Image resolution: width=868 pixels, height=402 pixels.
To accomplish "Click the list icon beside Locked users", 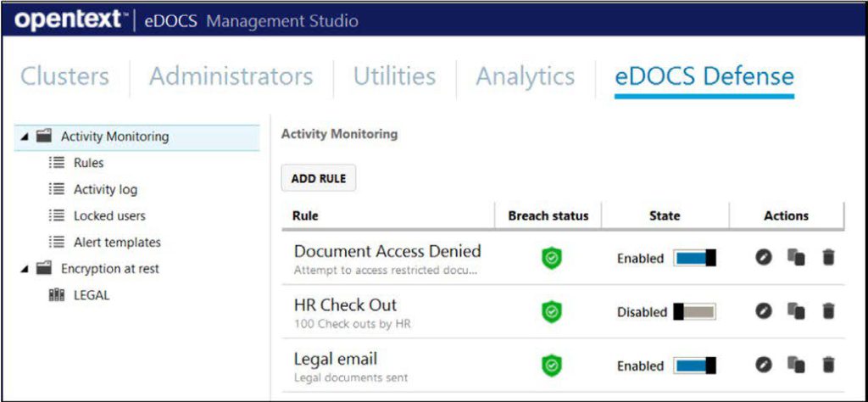I will coord(56,216).
